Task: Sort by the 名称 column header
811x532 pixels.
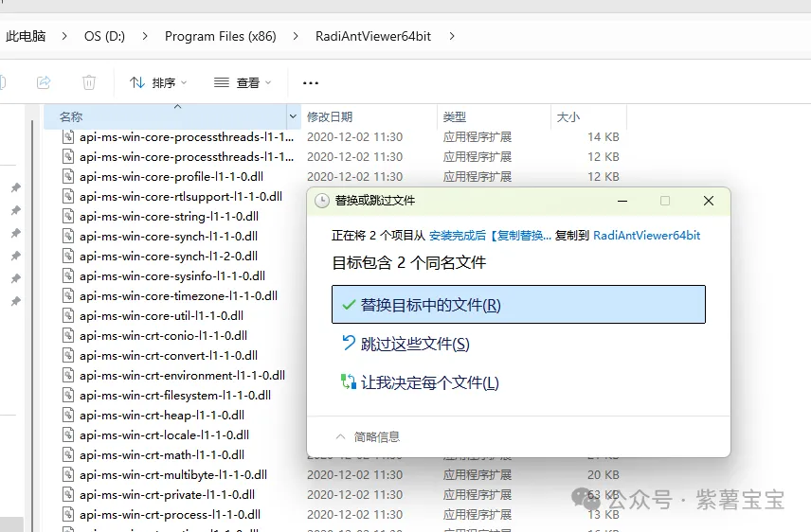Action: tap(71, 117)
